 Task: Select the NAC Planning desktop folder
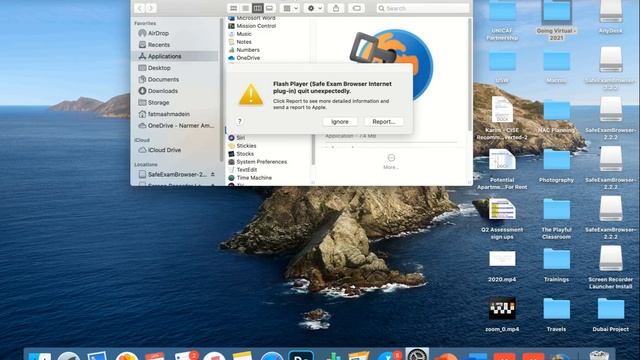556,116
